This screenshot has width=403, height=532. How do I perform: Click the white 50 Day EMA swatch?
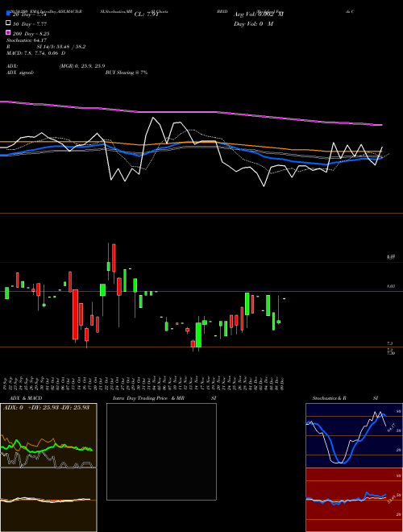click(x=8, y=23)
